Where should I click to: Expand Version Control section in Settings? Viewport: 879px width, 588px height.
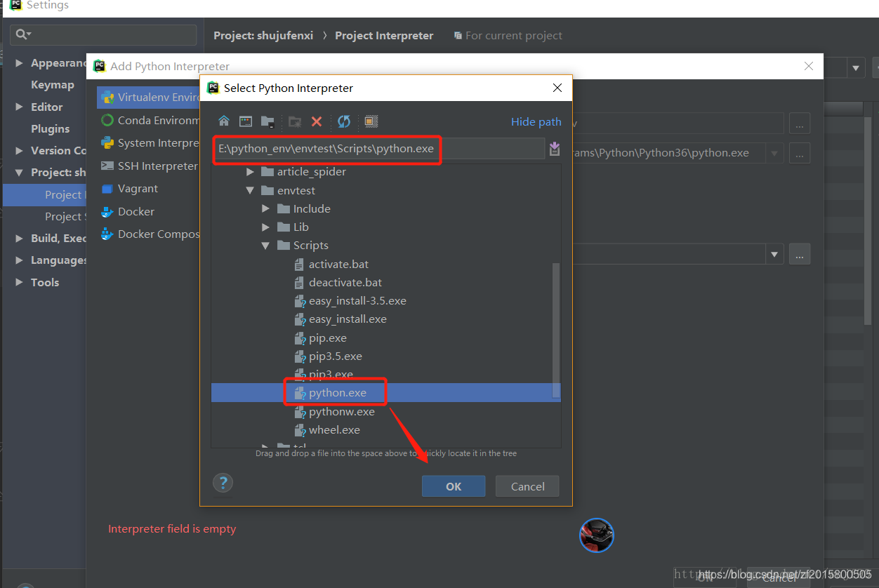tap(19, 151)
